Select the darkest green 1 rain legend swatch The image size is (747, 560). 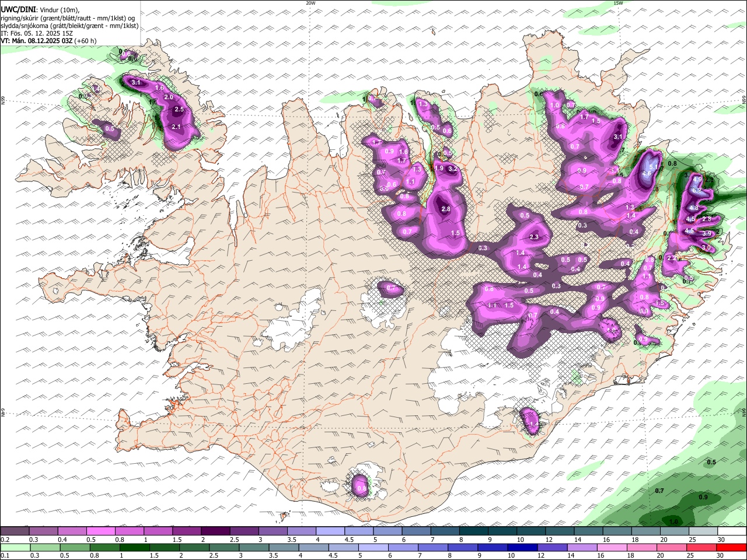click(135, 547)
